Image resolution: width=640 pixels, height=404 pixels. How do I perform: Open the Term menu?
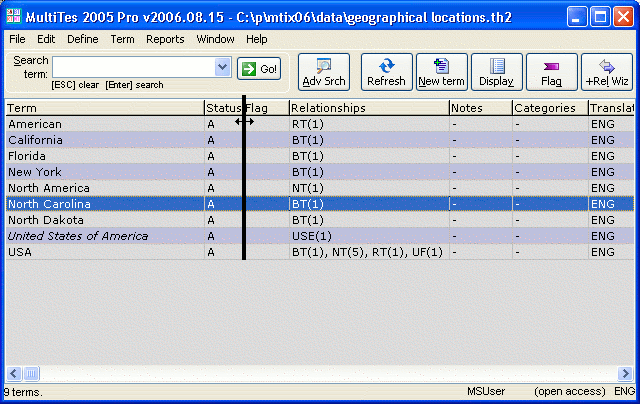click(x=122, y=39)
